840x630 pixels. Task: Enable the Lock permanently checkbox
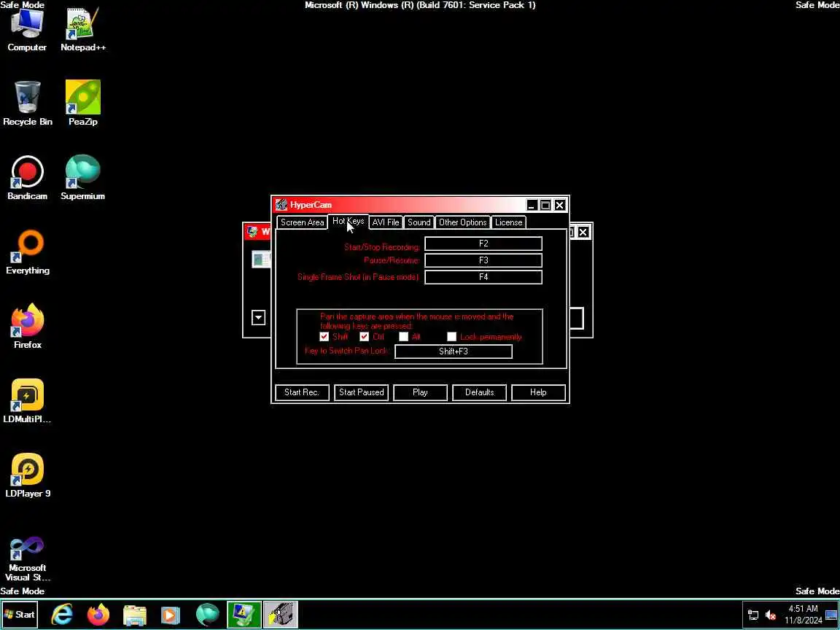pos(451,336)
